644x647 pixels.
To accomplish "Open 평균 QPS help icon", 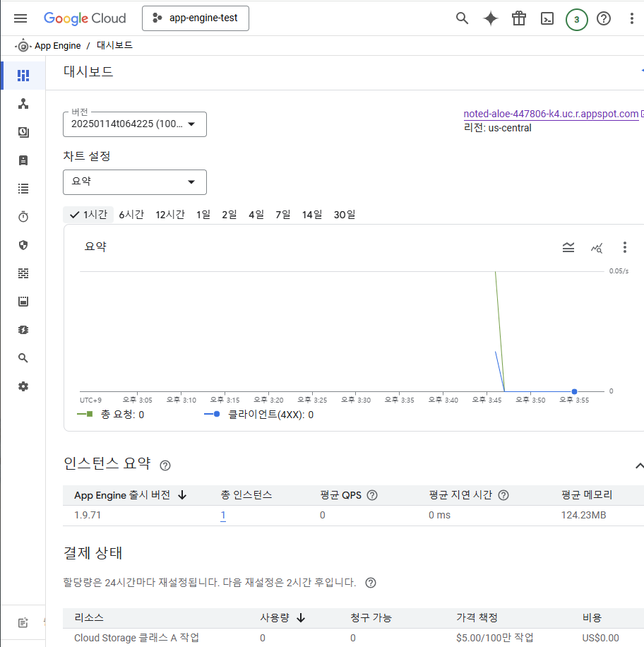I will 372,495.
